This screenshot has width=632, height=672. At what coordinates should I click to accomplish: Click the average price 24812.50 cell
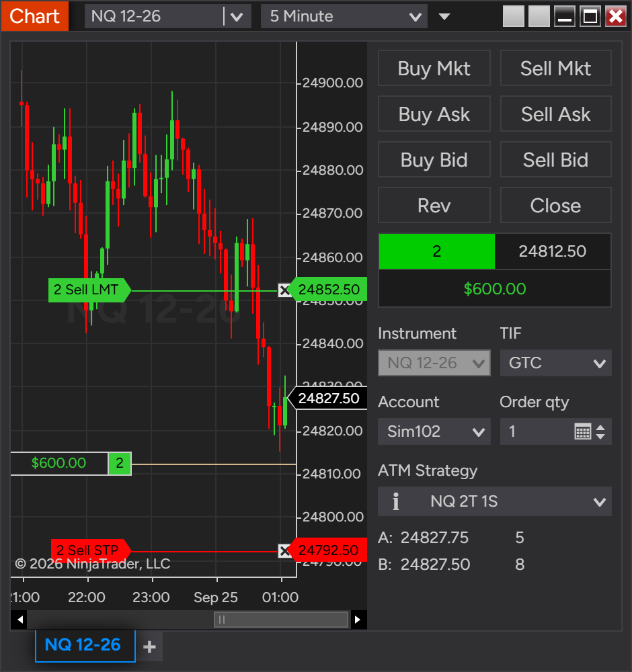click(553, 251)
